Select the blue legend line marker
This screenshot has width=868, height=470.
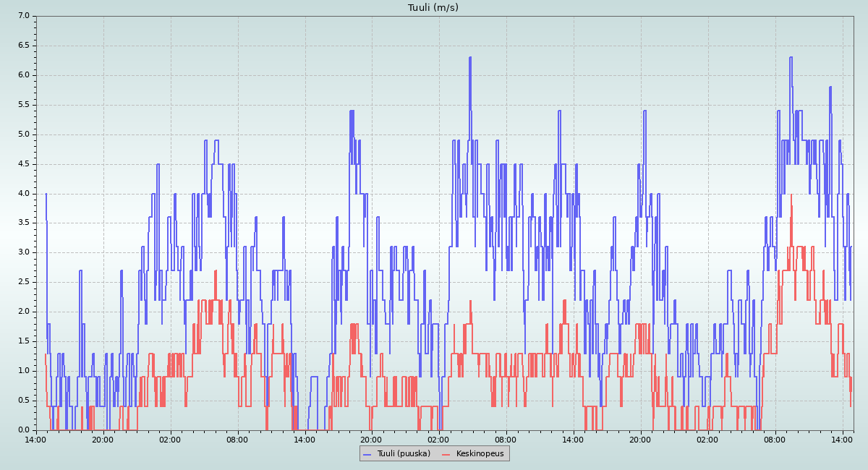pos(367,453)
